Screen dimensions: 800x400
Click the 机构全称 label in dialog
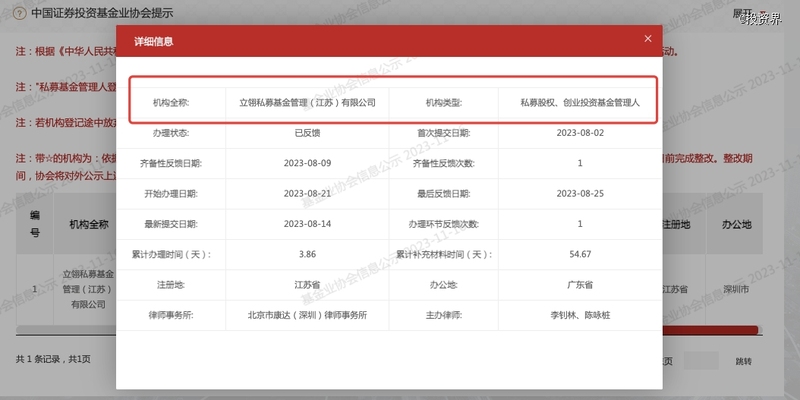coord(171,103)
